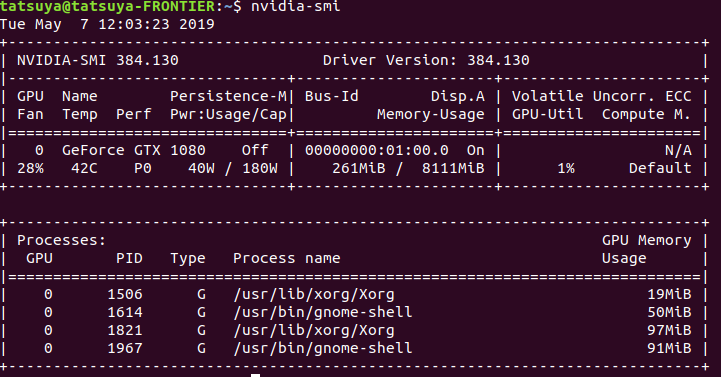
Task: Click the persistence value "Off"
Action: tap(255, 150)
